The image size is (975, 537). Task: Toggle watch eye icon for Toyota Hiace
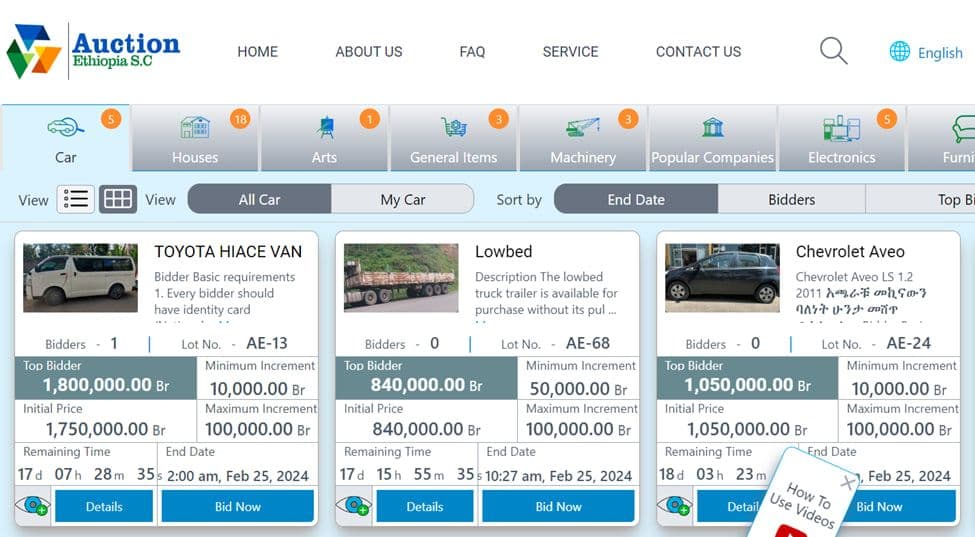point(33,506)
